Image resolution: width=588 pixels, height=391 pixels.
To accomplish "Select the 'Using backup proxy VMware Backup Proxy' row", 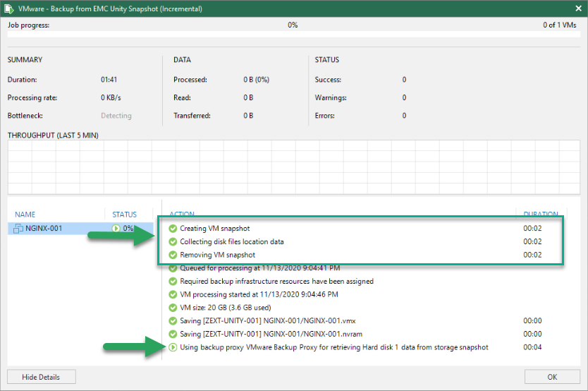I will click(367, 347).
